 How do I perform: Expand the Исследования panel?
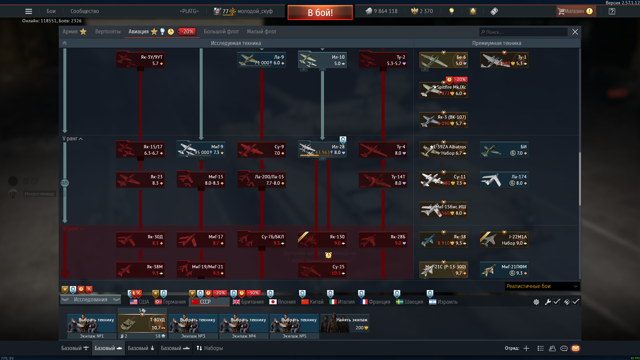click(x=90, y=300)
